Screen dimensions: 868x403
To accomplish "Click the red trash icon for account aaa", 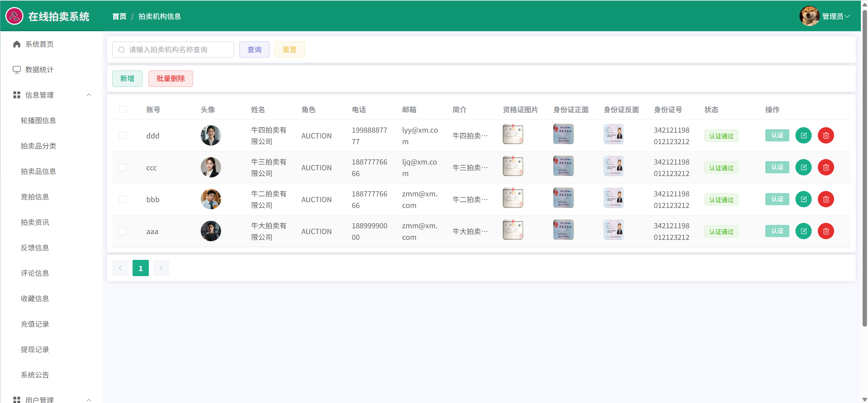I will point(826,231).
